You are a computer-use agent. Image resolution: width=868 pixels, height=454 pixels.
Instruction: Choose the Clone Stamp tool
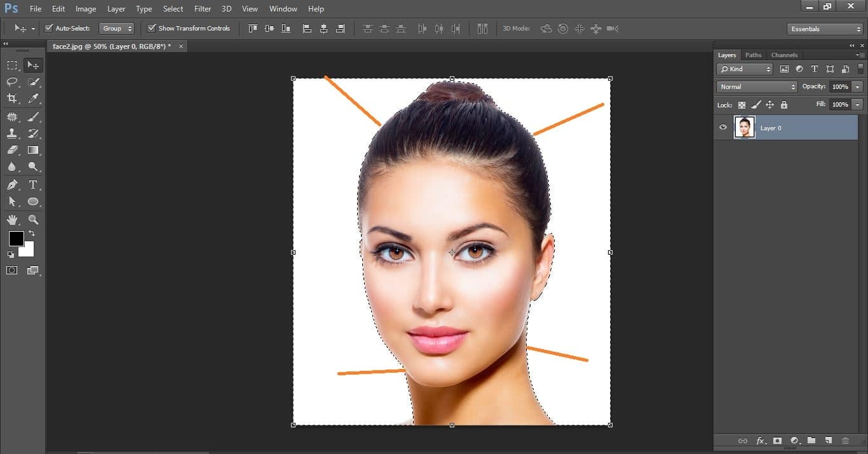click(12, 133)
